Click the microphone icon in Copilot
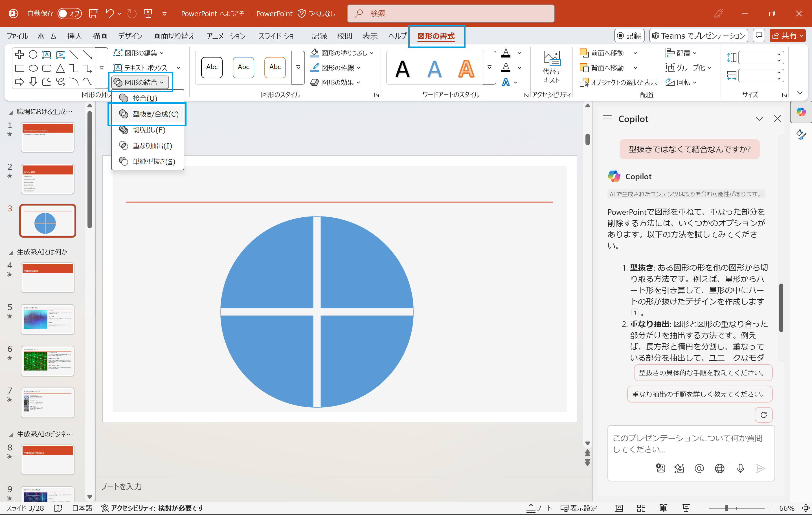812x515 pixels. click(x=741, y=468)
